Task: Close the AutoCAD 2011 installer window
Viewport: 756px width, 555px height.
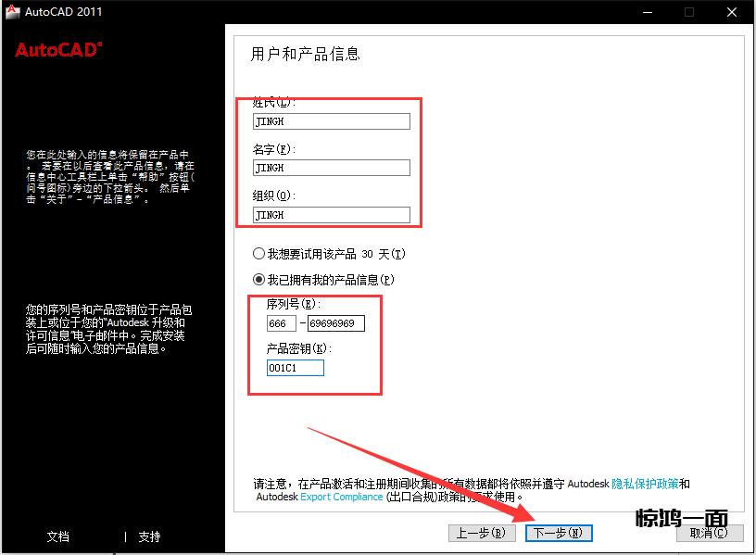Action: [x=731, y=12]
